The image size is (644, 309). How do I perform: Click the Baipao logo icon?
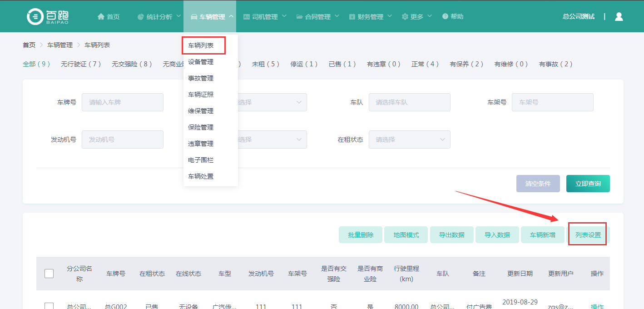coord(35,16)
